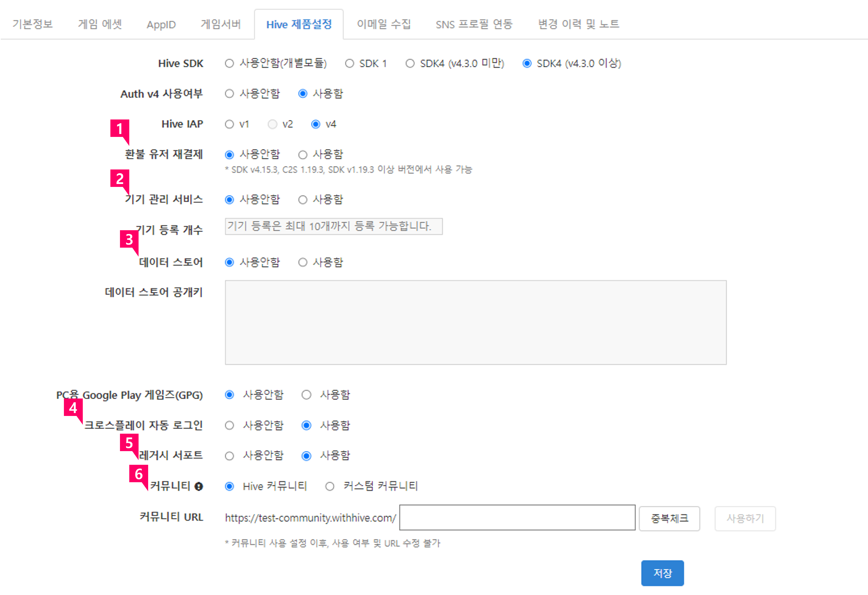Click the Hive SDK label
868x595 pixels.
point(181,64)
